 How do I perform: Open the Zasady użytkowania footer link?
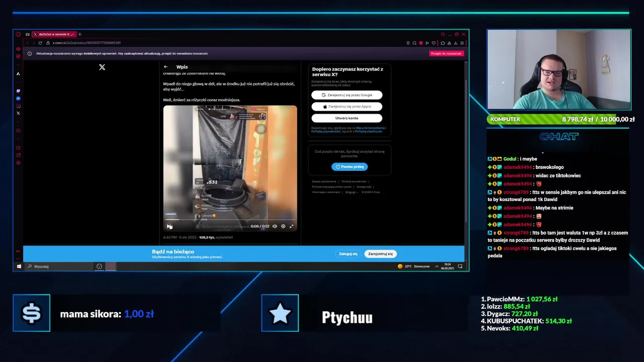pos(324,181)
